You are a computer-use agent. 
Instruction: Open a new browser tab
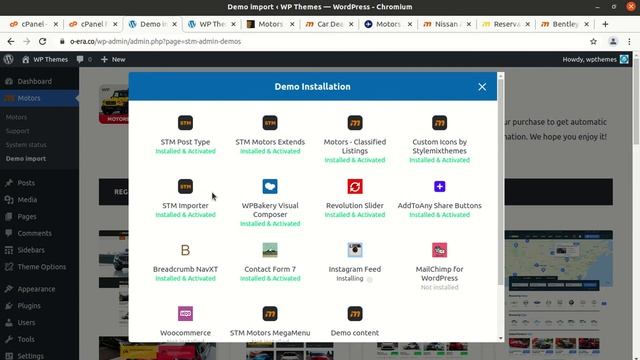point(605,24)
